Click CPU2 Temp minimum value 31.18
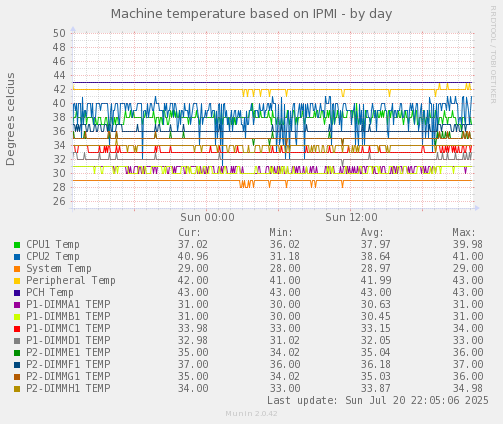The height and width of the screenshot is (424, 503). tap(284, 256)
